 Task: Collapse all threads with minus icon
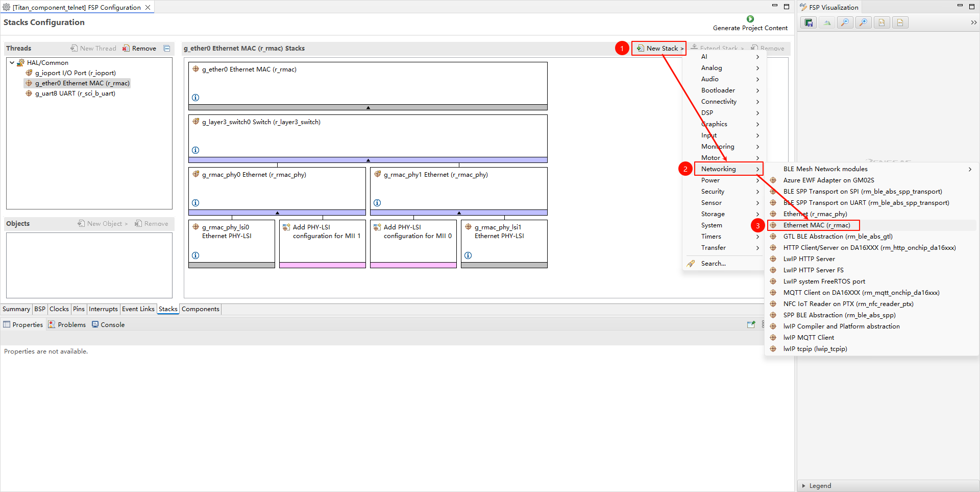pos(167,49)
